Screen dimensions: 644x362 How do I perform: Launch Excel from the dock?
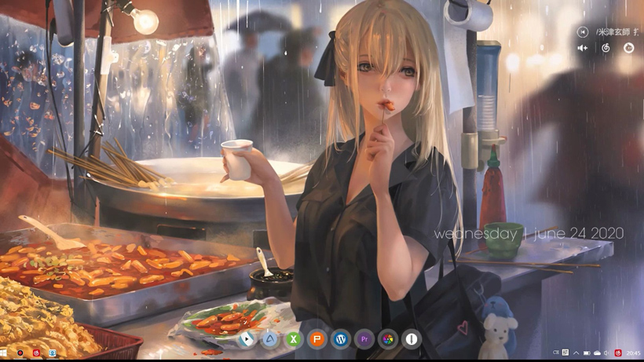click(293, 339)
